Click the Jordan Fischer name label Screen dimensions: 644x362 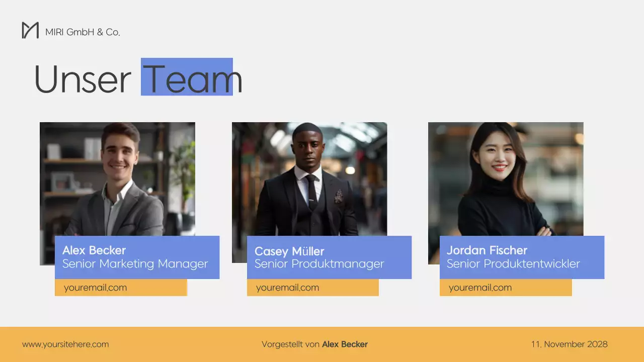pyautogui.click(x=487, y=250)
